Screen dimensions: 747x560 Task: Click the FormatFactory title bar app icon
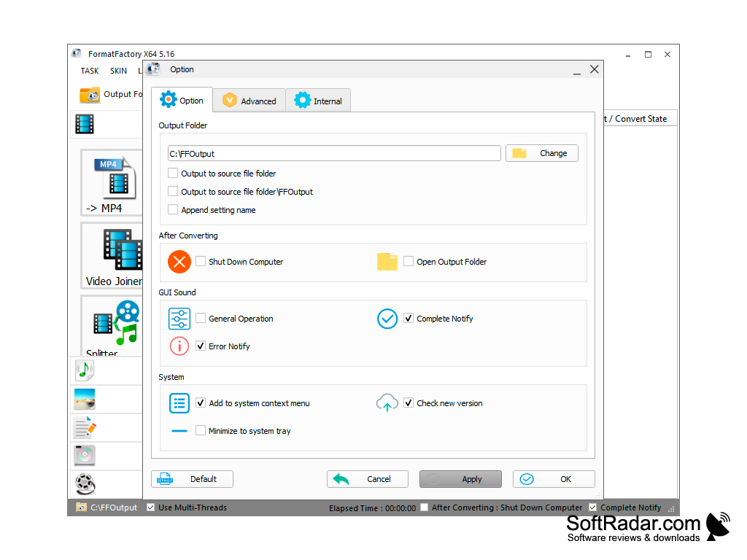coord(77,53)
